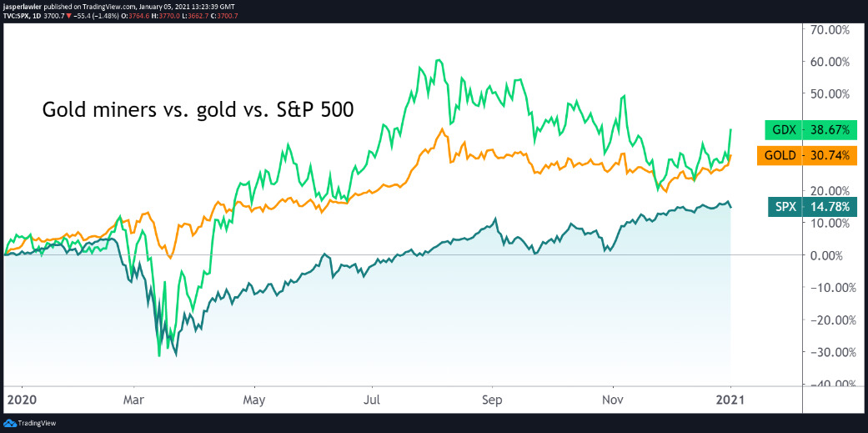Click the 50.00% level on the price scale
The width and height of the screenshot is (868, 433).
pyautogui.click(x=828, y=93)
